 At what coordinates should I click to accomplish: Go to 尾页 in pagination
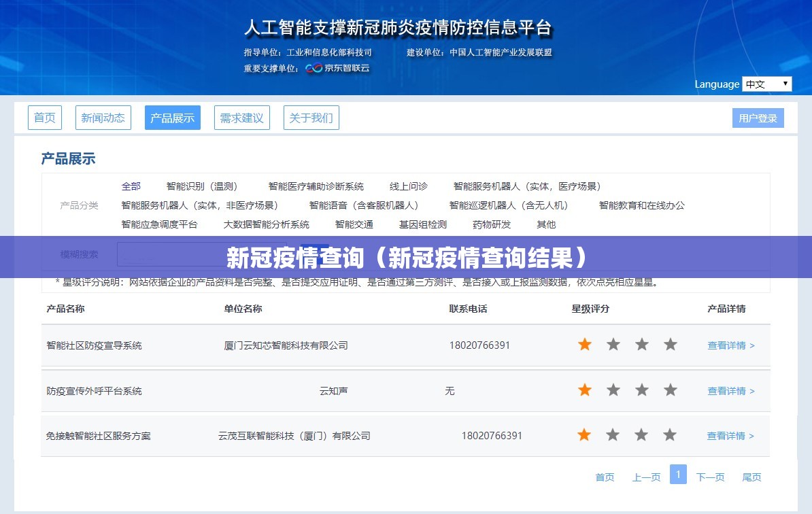(x=752, y=477)
